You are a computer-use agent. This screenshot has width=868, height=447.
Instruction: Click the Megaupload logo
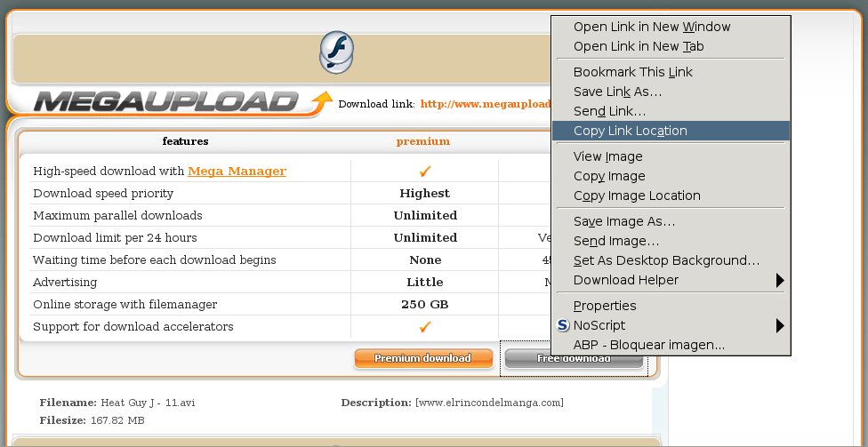182,103
